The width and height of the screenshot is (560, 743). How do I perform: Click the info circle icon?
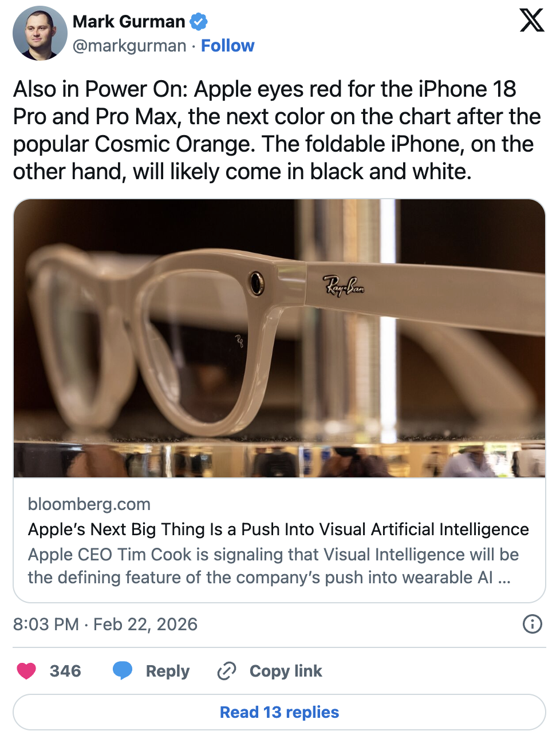pos(532,624)
